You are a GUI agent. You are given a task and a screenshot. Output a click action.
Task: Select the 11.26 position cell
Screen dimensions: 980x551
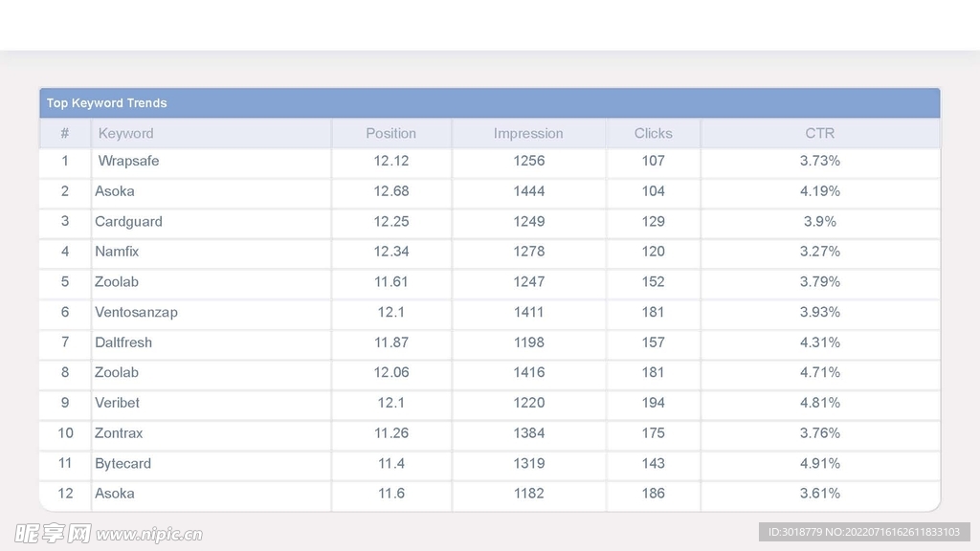pos(390,433)
